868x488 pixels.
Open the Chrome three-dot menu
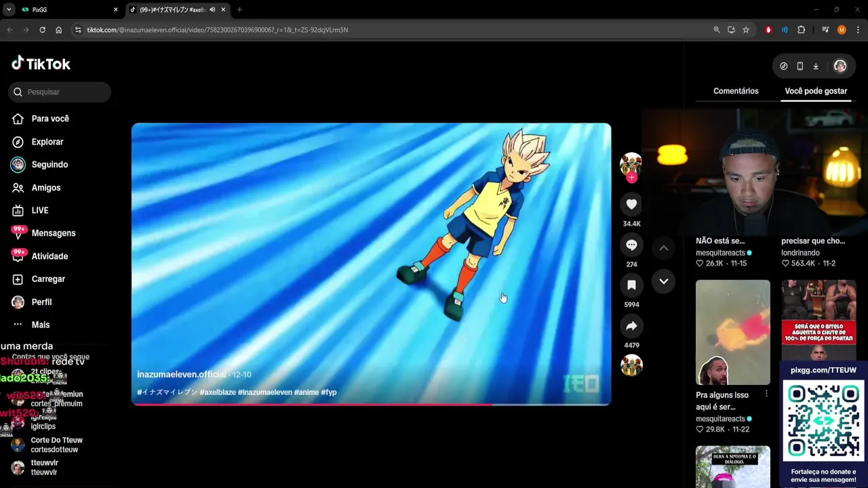pos(859,30)
